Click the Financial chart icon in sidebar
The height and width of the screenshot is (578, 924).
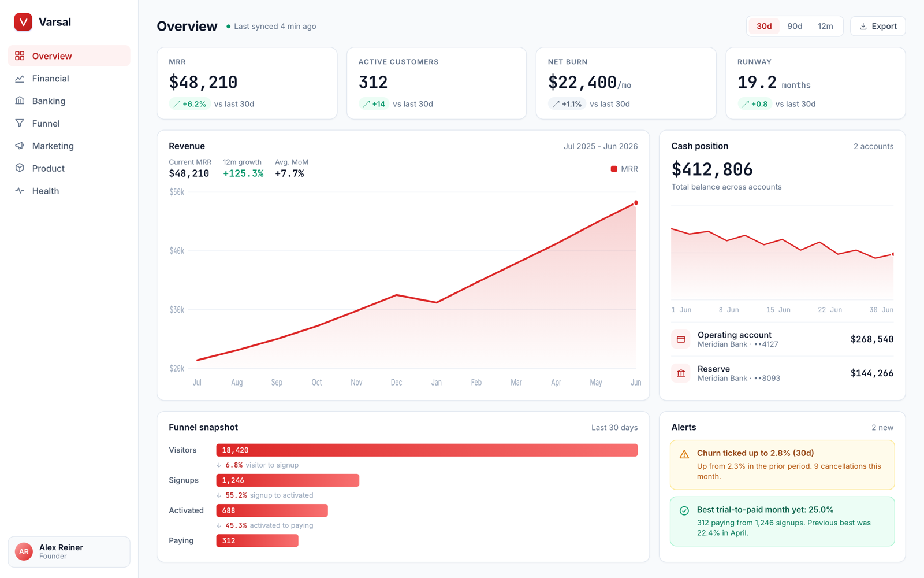tap(20, 79)
